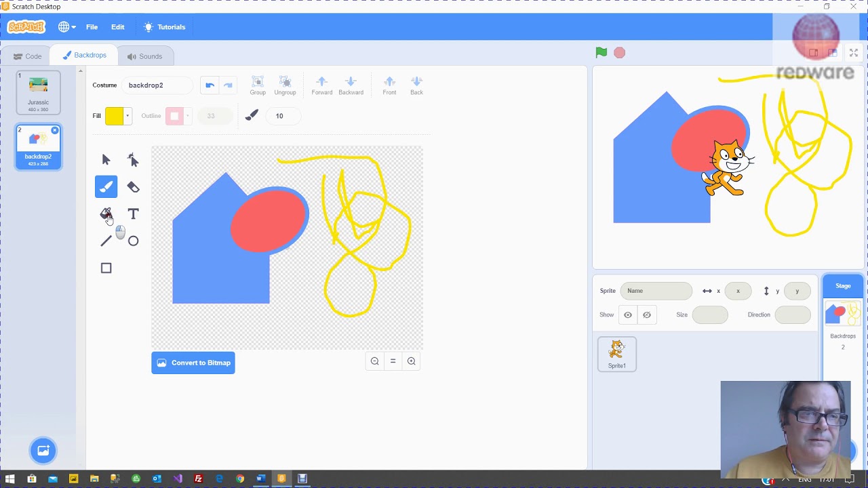Zoom in on the paint canvas

[411, 362]
